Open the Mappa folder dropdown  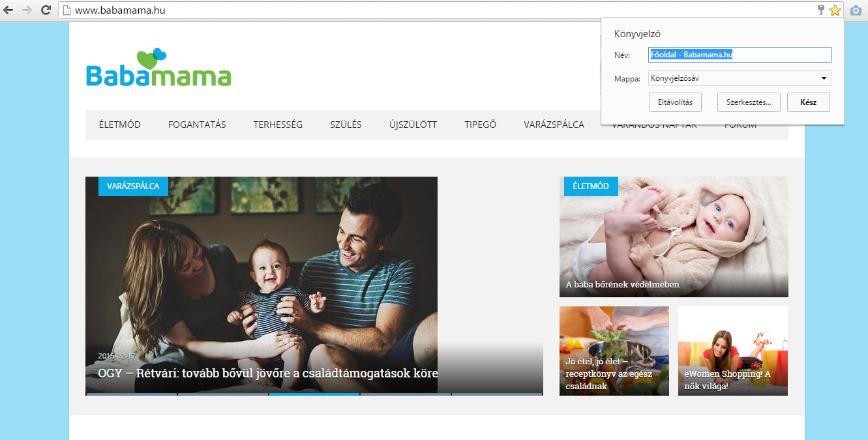(740, 79)
